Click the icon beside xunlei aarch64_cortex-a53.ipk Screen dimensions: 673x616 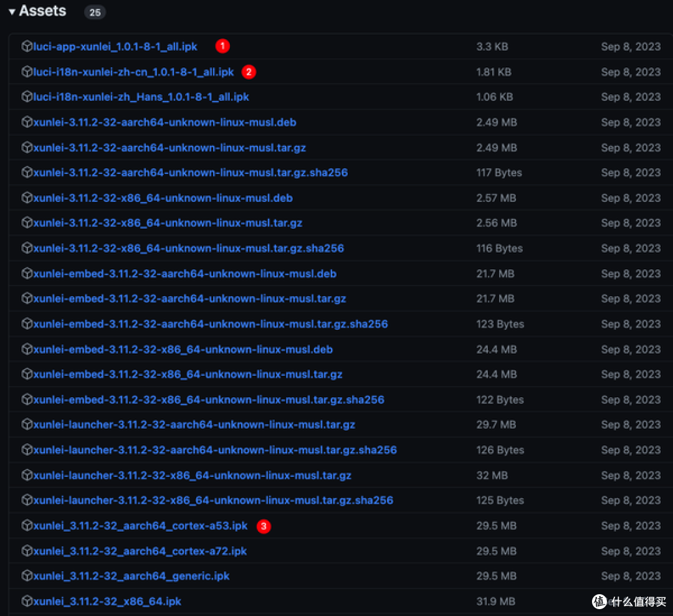click(27, 525)
